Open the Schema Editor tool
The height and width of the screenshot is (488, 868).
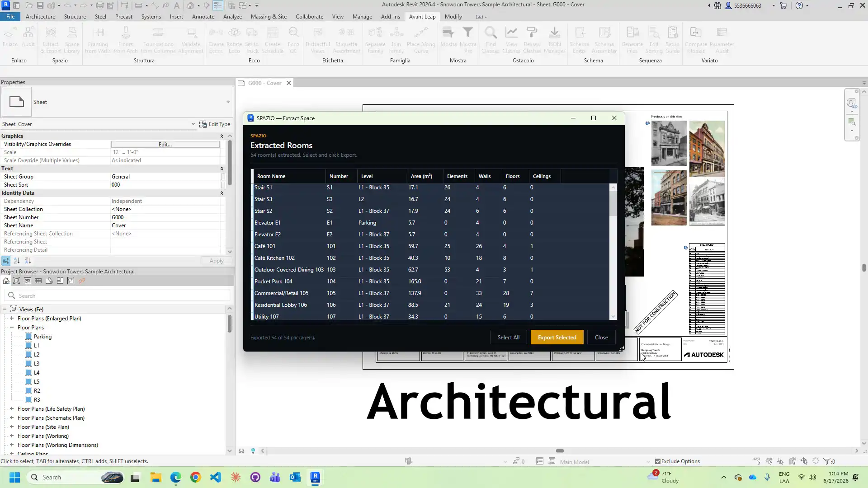coord(580,40)
